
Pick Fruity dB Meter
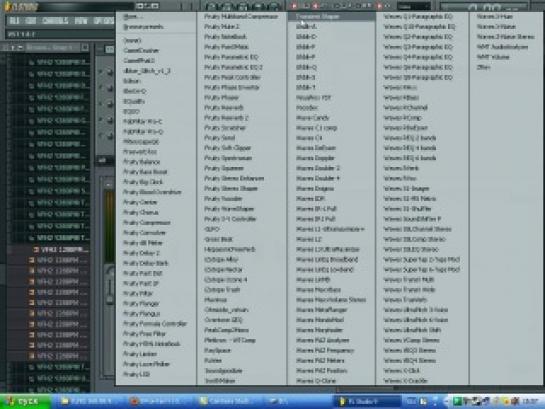(143, 243)
